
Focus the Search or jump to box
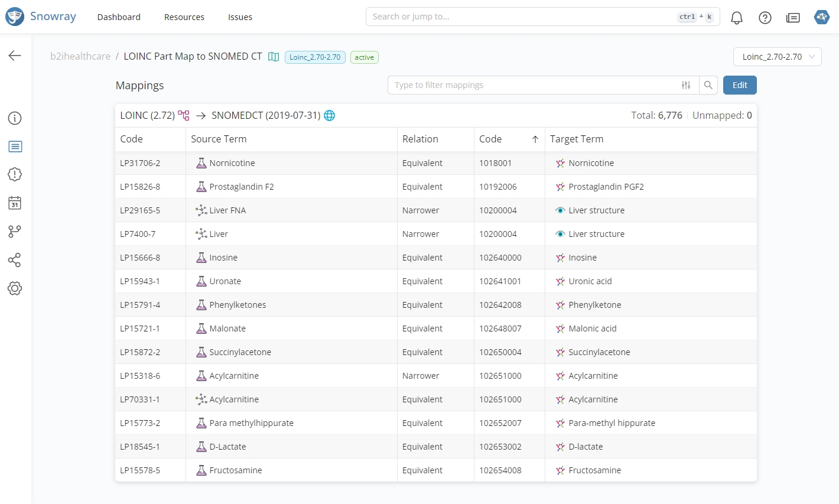click(x=520, y=17)
